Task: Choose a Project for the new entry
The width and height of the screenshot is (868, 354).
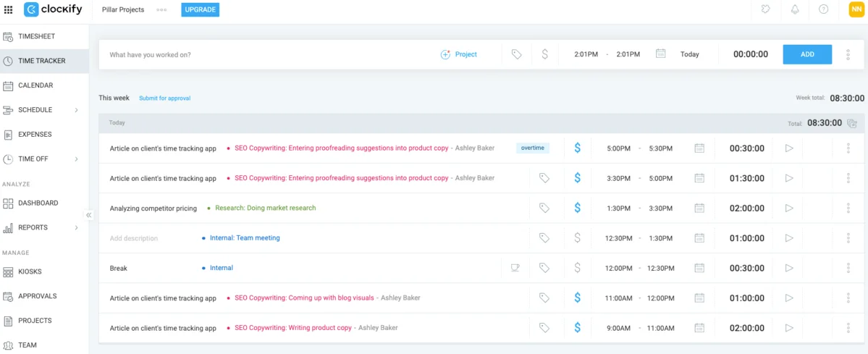Action: coord(458,54)
